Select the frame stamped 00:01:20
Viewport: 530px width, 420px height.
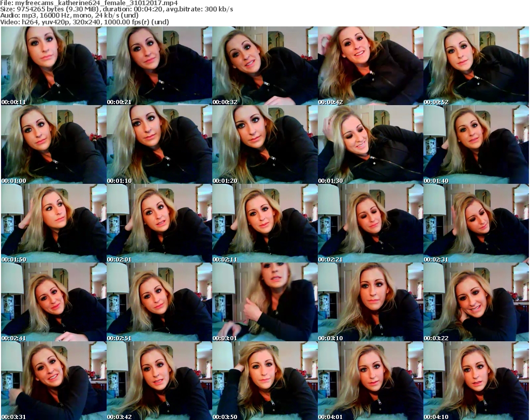[265, 144]
